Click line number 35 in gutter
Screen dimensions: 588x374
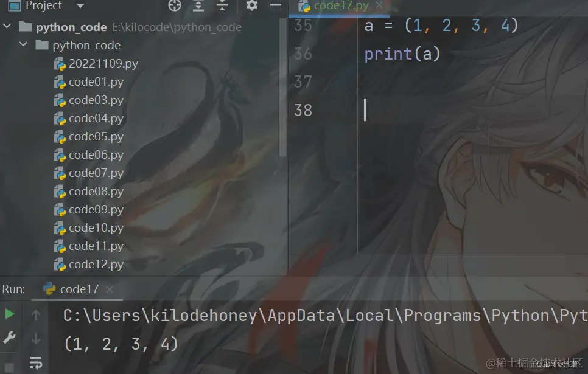[x=303, y=26]
